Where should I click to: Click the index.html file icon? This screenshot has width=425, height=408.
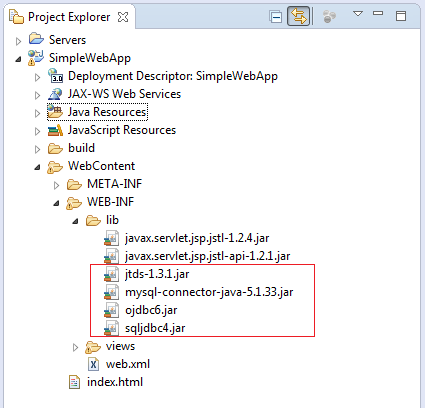[75, 382]
